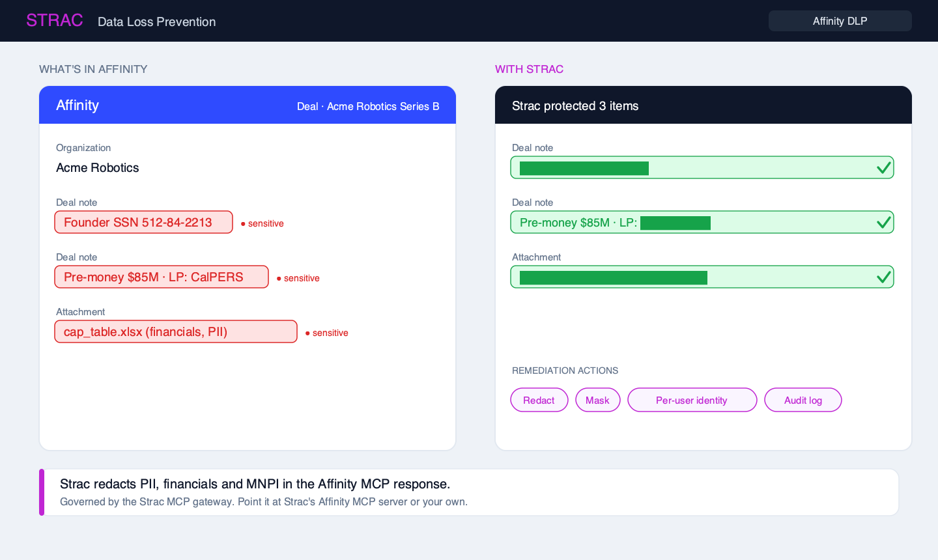Click the Organization field label
The height and width of the screenshot is (560, 938).
pyautogui.click(x=83, y=148)
